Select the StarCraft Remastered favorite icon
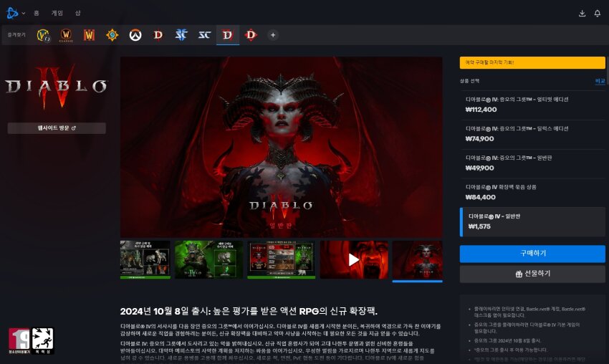The image size is (609, 364). click(204, 35)
